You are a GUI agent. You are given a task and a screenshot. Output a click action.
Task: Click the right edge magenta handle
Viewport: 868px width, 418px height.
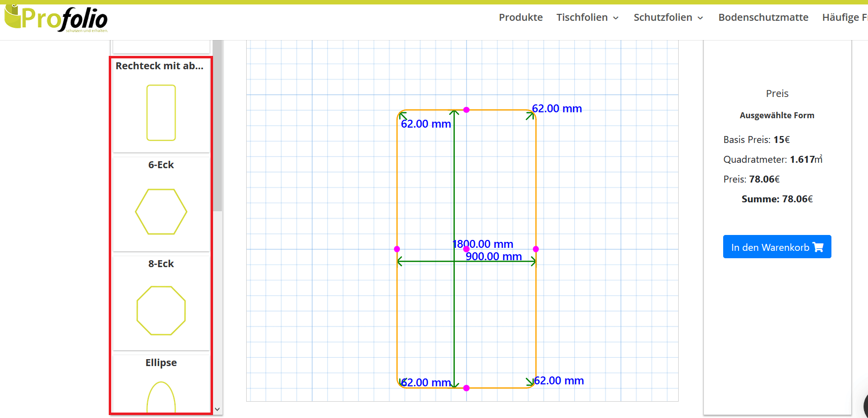536,249
